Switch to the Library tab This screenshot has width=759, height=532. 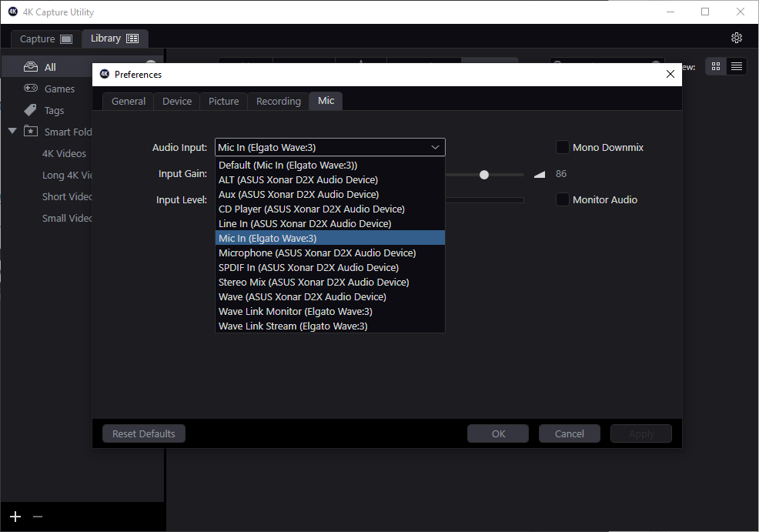[x=114, y=38]
